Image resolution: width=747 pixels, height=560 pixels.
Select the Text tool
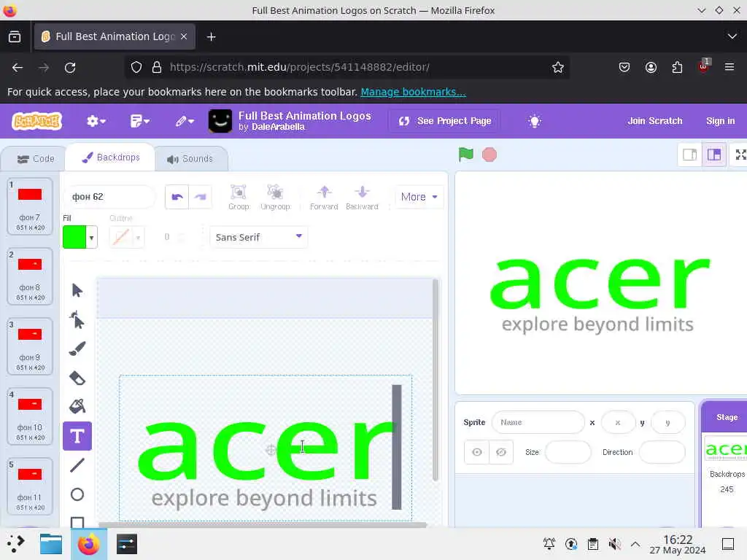click(77, 436)
